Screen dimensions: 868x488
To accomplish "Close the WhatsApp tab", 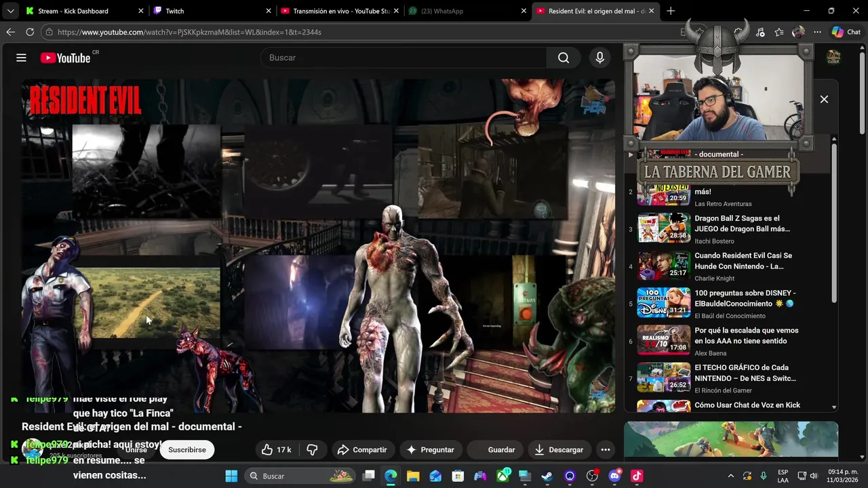I will click(524, 11).
